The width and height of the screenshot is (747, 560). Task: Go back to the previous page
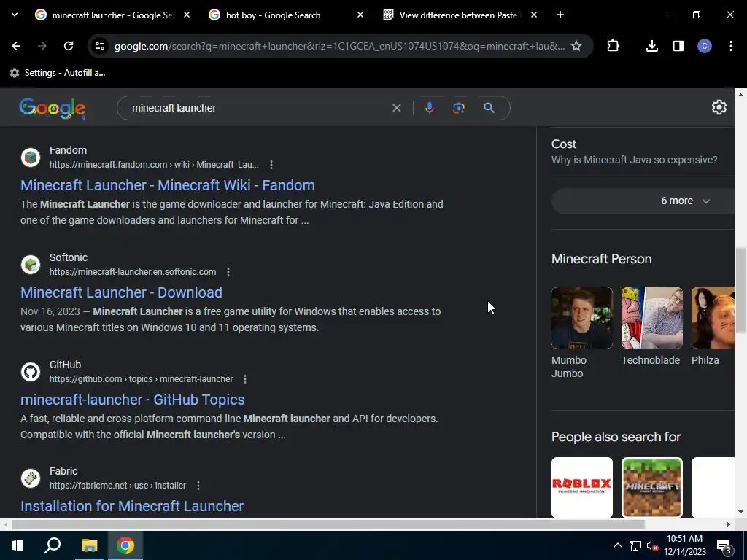[16, 46]
